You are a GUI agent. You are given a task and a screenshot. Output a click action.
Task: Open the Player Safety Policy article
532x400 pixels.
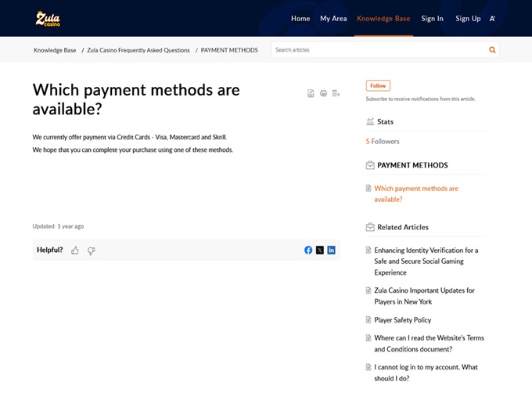coord(402,320)
